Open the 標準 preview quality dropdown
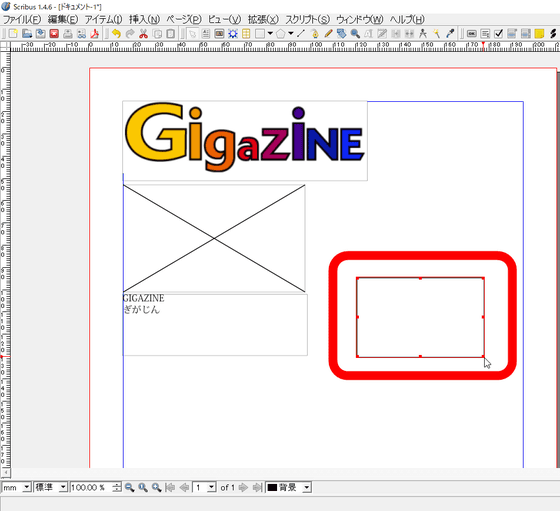The image size is (560, 511). [50, 487]
